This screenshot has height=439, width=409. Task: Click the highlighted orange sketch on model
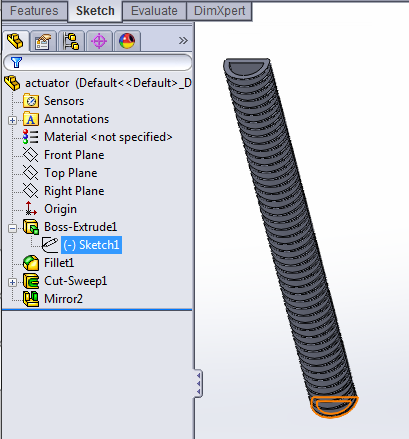(x=334, y=406)
